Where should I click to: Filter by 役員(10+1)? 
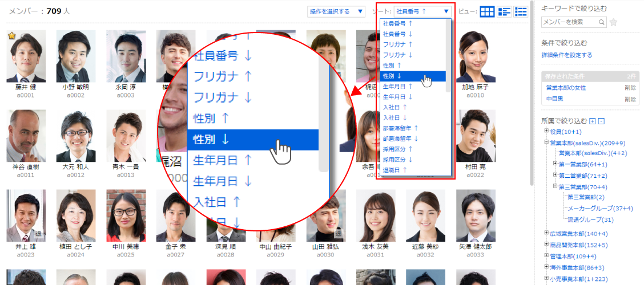[566, 132]
